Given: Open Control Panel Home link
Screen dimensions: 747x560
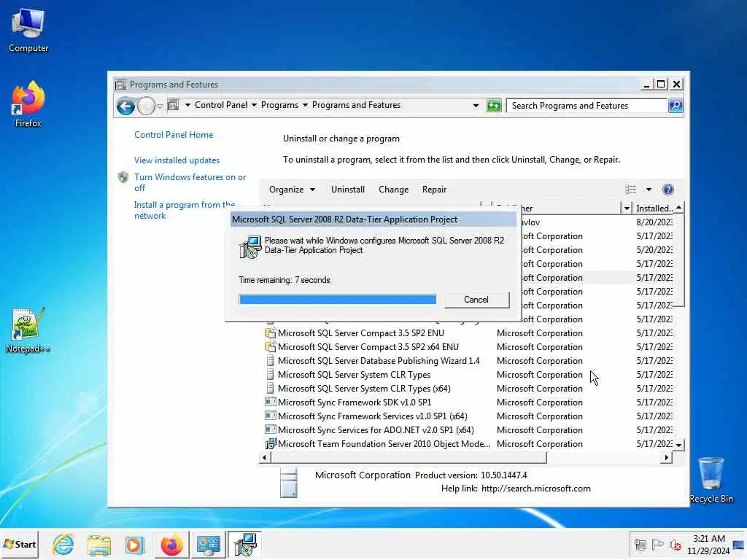Looking at the screenshot, I should pos(174,135).
